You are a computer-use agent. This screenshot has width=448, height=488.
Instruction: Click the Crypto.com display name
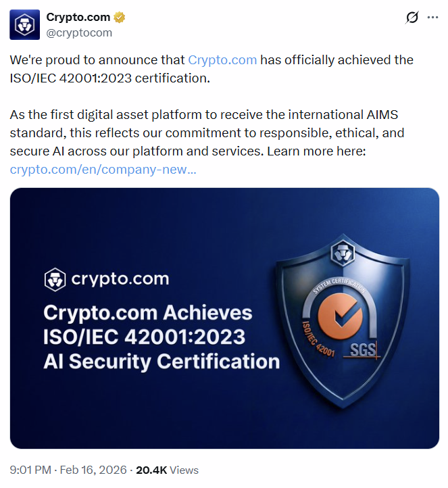tap(78, 18)
